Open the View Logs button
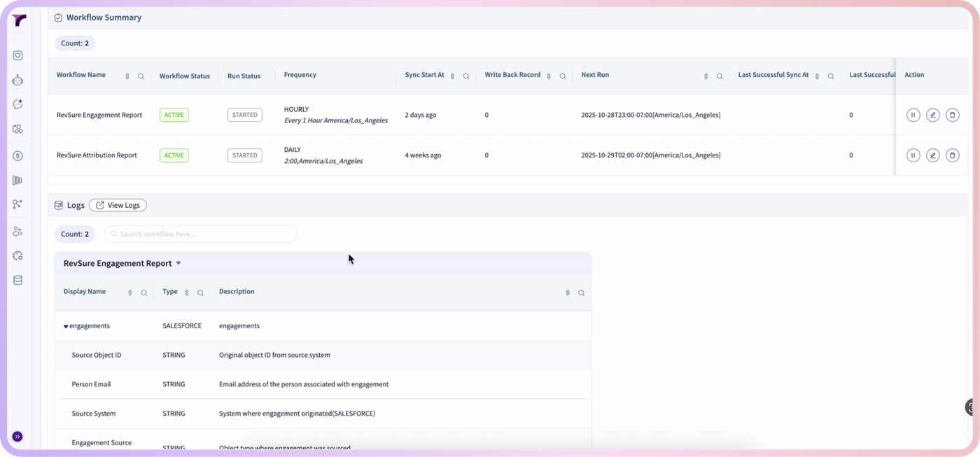 tap(118, 205)
